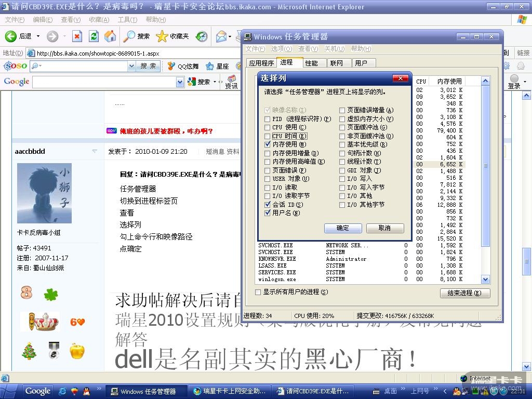Expand Google 搜索 button dropdown arrow
The image size is (532, 399).
click(215, 82)
